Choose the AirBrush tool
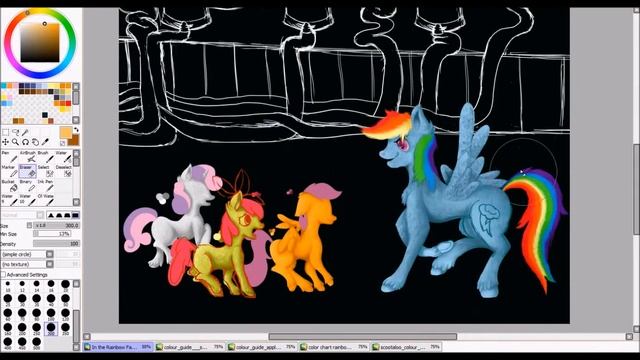Screen dimensions: 640x360 click(28, 157)
